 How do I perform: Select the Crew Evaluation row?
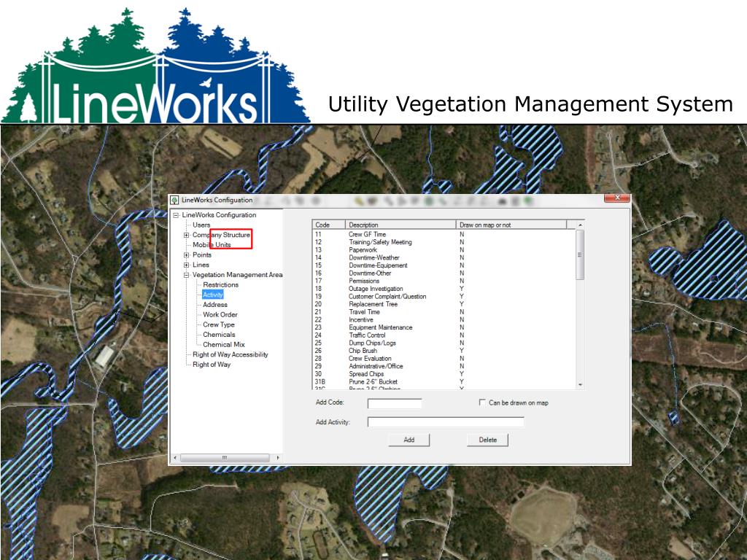click(x=444, y=358)
